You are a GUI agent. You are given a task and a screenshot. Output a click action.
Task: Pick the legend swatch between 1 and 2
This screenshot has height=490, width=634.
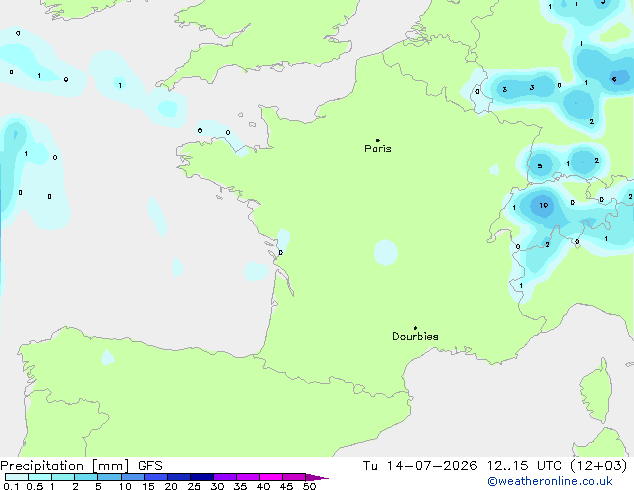coord(63,477)
